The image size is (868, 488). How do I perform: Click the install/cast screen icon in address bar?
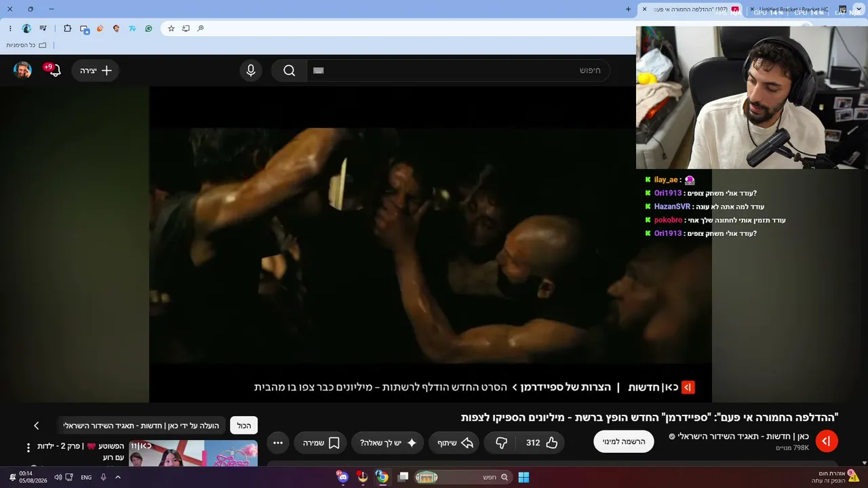(186, 28)
